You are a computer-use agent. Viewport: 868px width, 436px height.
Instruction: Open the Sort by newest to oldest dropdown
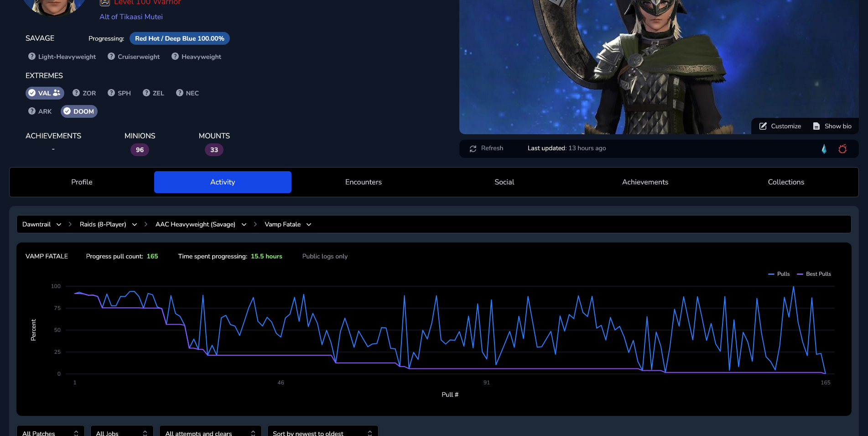click(x=322, y=431)
